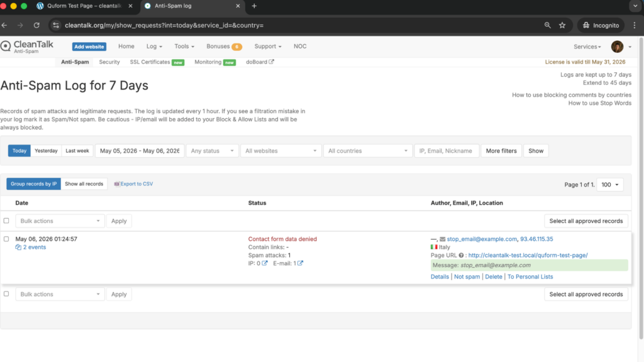Screen dimensions: 644x362
Task: Click the 2 events copy icon
Action: [x=18, y=247]
